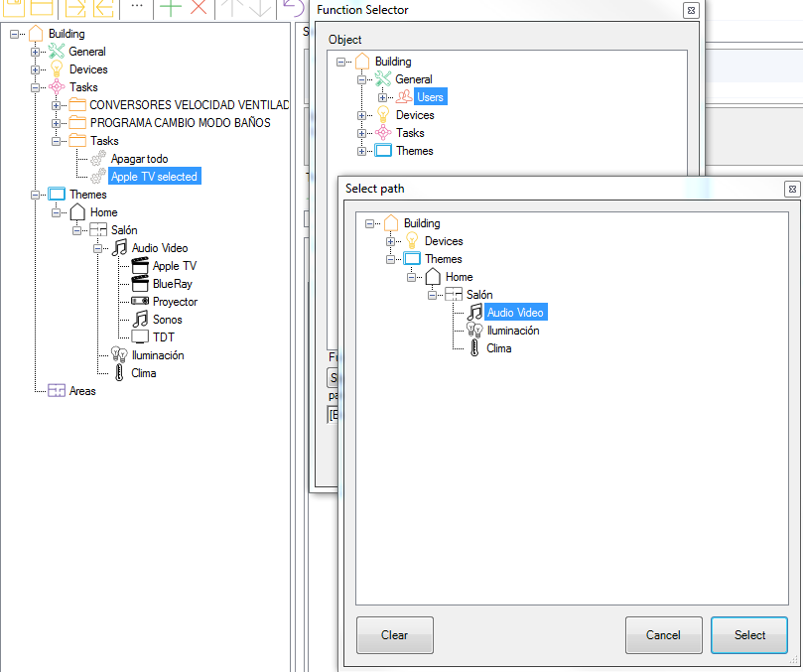Collapse the Audio Video node in left tree

[x=99, y=248]
